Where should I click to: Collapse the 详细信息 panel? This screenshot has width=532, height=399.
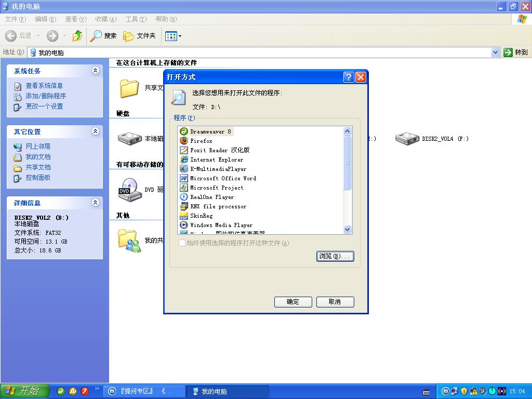coord(96,203)
